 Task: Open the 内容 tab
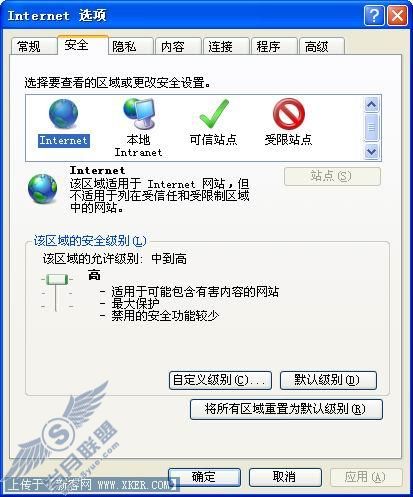pos(178,46)
